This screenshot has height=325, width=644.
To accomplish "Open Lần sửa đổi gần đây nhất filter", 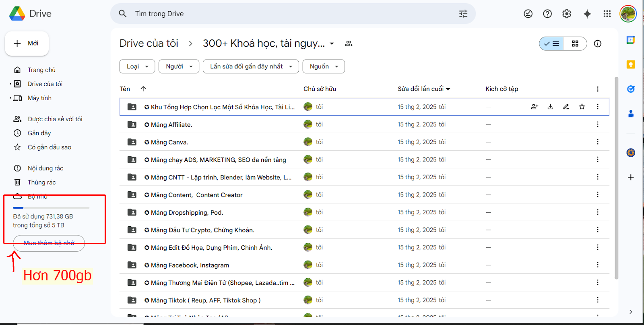I will point(251,66).
